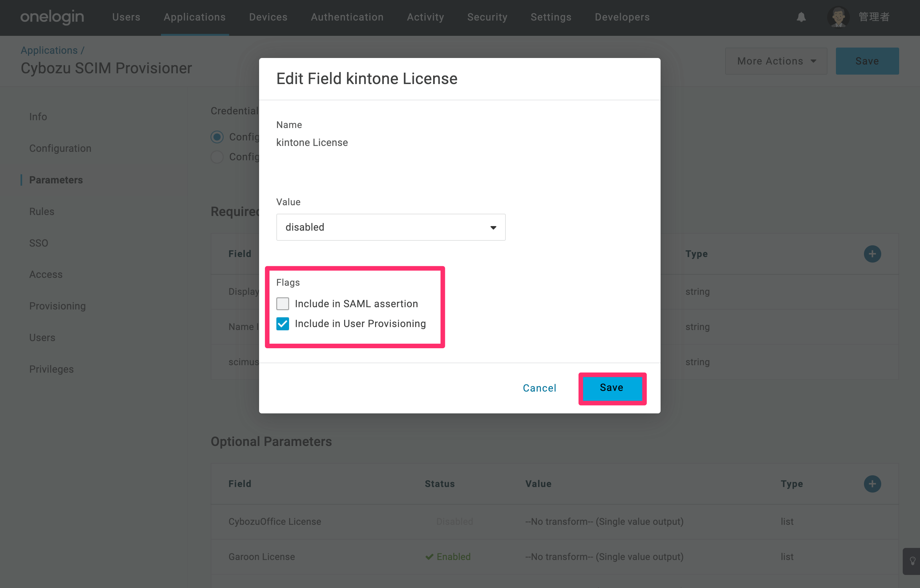
Task: Open the CybozuOffice License row
Action: pyautogui.click(x=554, y=522)
